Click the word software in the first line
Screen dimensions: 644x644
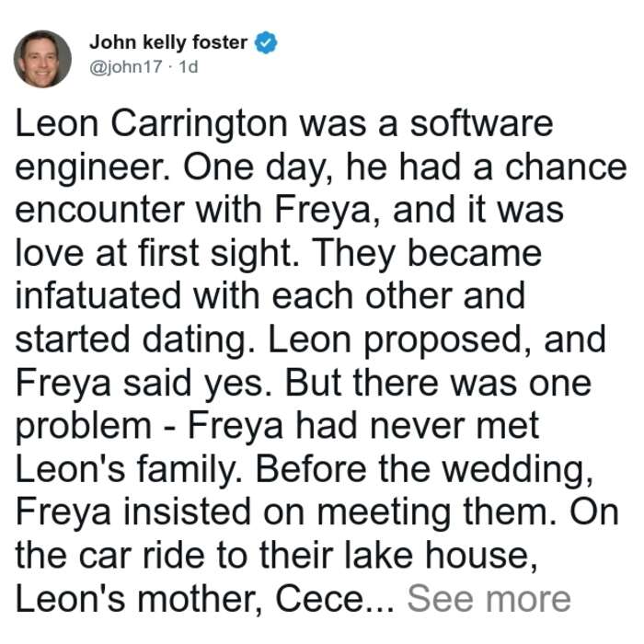(x=481, y=123)
